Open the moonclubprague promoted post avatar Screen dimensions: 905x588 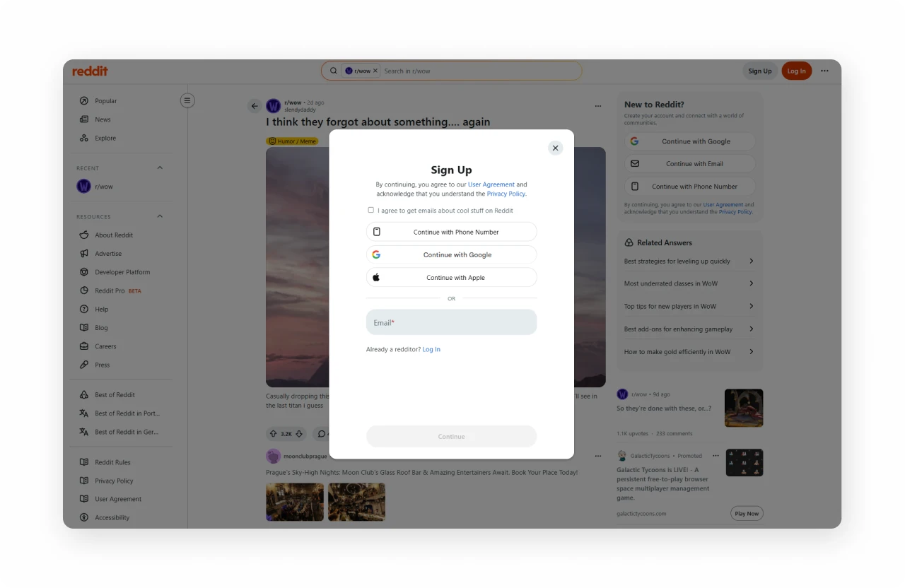click(x=273, y=456)
